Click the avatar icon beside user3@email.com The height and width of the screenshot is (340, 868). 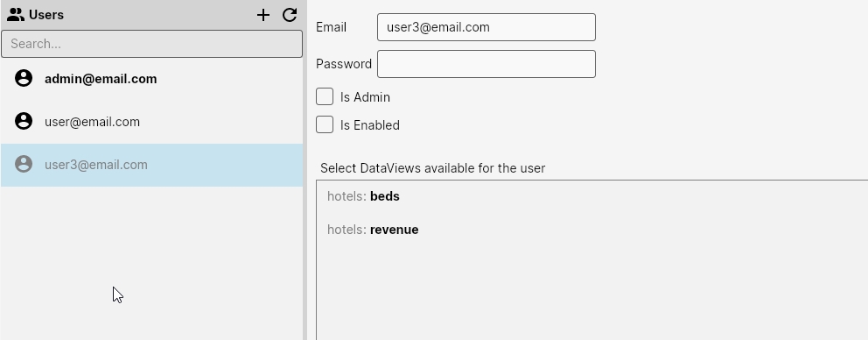(x=24, y=164)
